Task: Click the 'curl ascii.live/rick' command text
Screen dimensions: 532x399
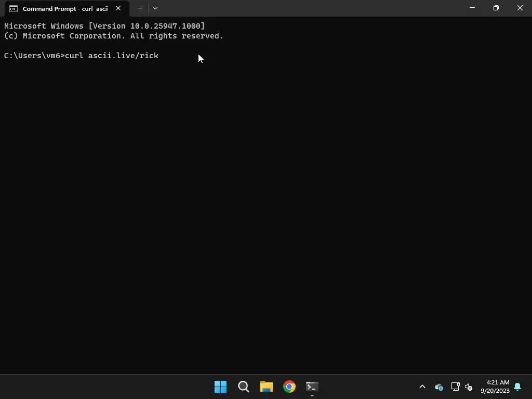Action: pos(112,56)
